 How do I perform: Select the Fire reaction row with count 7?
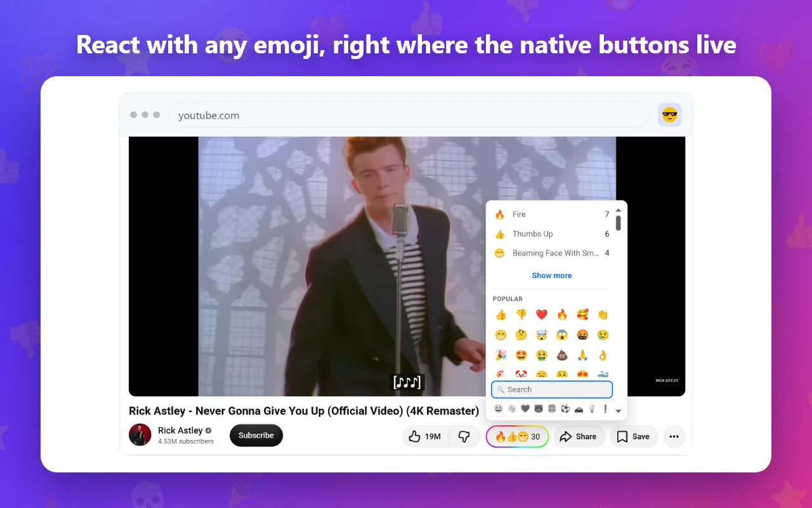click(551, 215)
